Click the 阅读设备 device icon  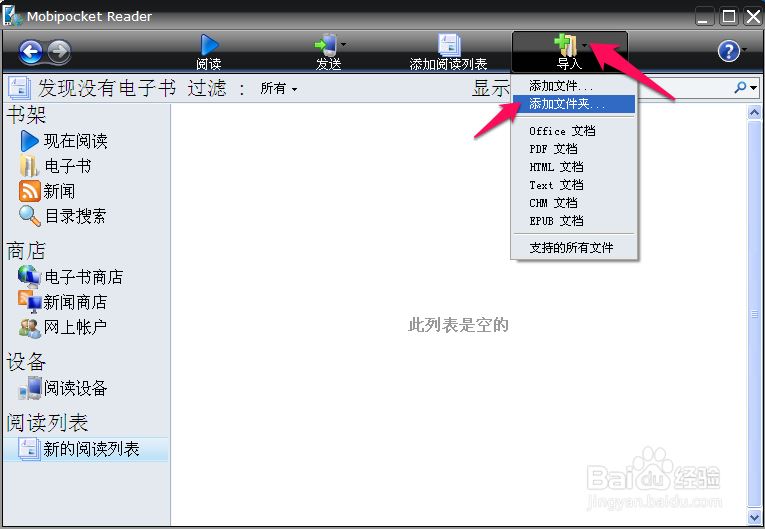[30, 388]
